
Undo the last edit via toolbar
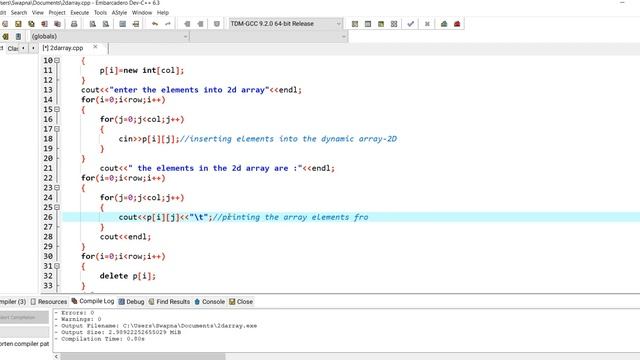coord(155,24)
